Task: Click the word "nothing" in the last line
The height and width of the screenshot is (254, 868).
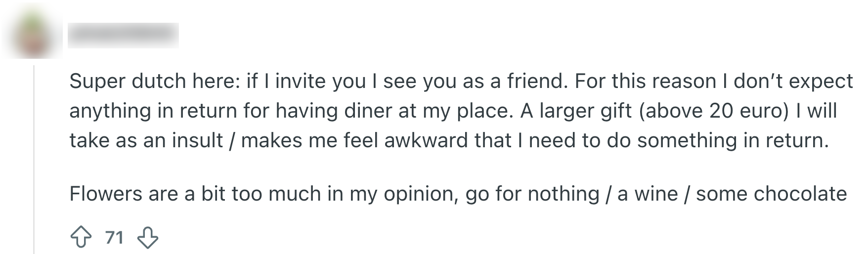Action: (563, 194)
